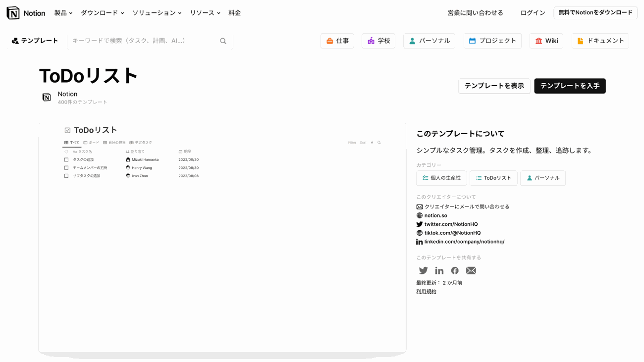Click 営業に問い合わせる link
Image resolution: width=644 pixels, height=362 pixels.
(x=475, y=13)
